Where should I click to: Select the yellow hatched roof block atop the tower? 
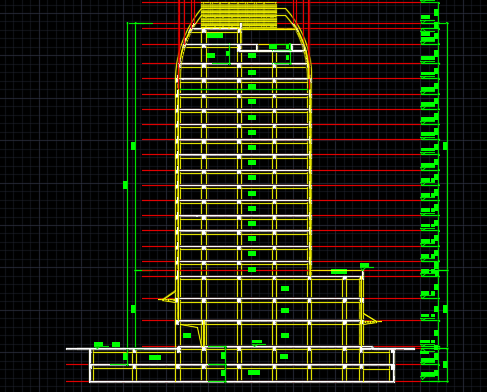coord(239,15)
